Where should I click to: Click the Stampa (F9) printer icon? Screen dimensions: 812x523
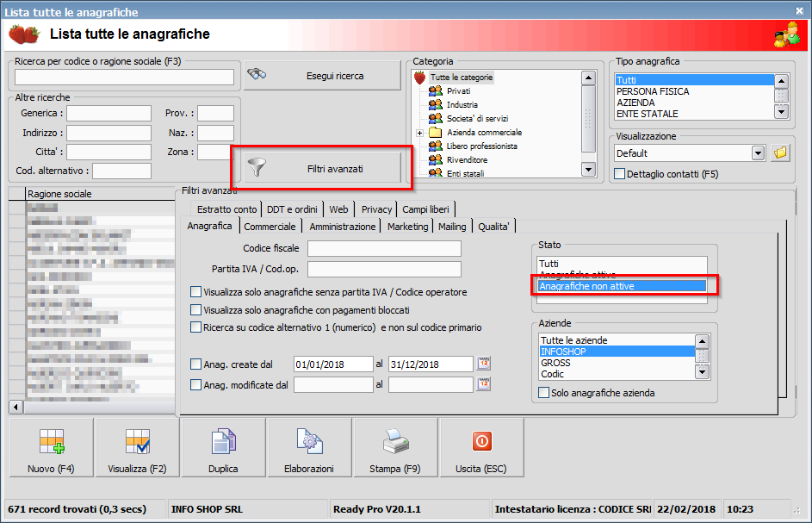[x=395, y=442]
